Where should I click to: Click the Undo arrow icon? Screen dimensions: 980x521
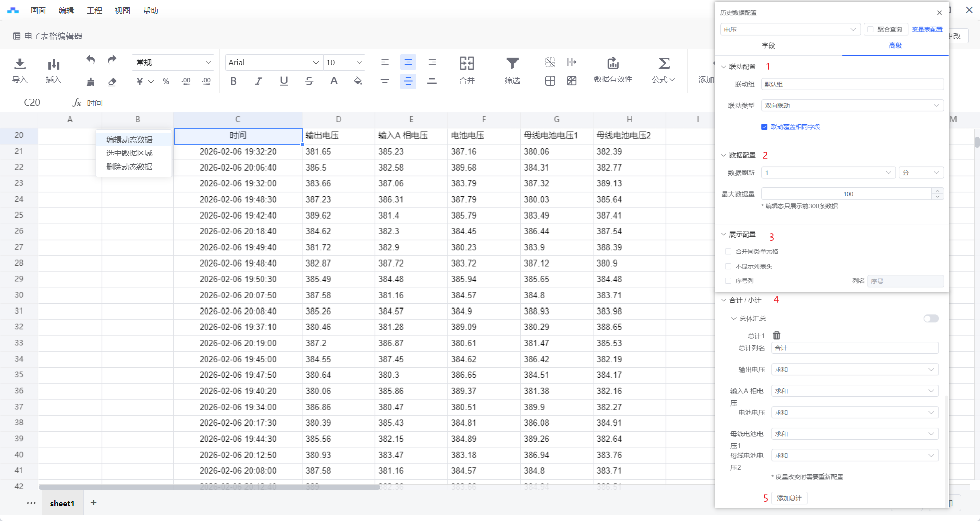(91, 60)
